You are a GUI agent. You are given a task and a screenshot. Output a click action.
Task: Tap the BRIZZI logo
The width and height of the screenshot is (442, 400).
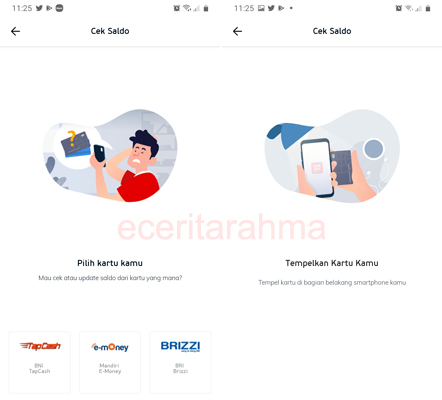[x=180, y=346]
